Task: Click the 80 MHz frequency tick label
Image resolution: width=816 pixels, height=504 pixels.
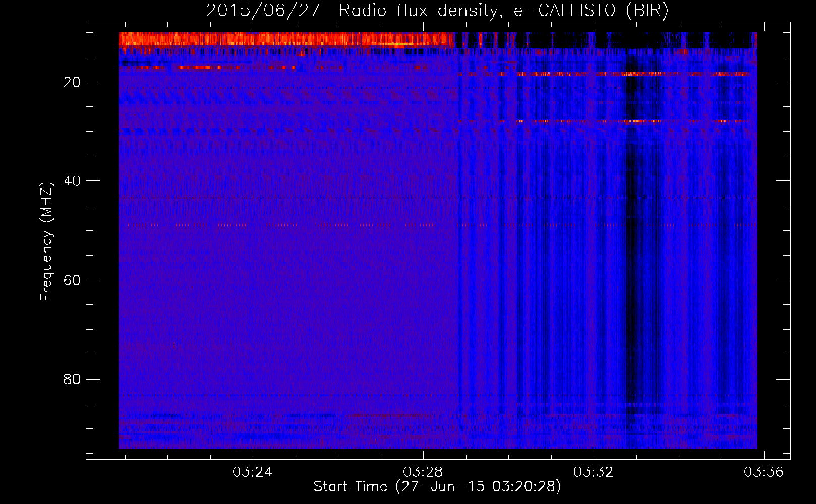Action: tap(72, 379)
